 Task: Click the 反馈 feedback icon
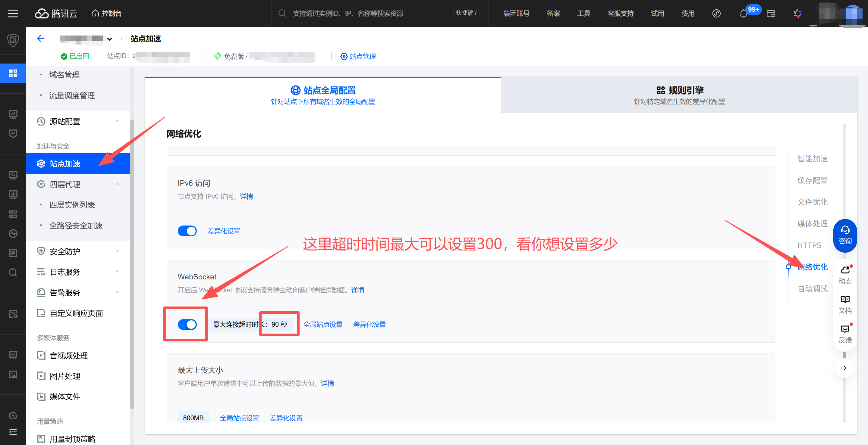point(845,334)
